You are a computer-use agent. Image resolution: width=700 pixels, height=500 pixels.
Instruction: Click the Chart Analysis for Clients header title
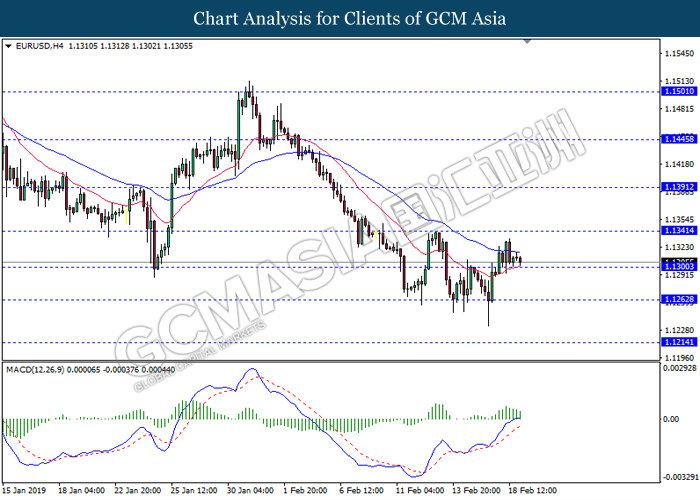(x=350, y=19)
